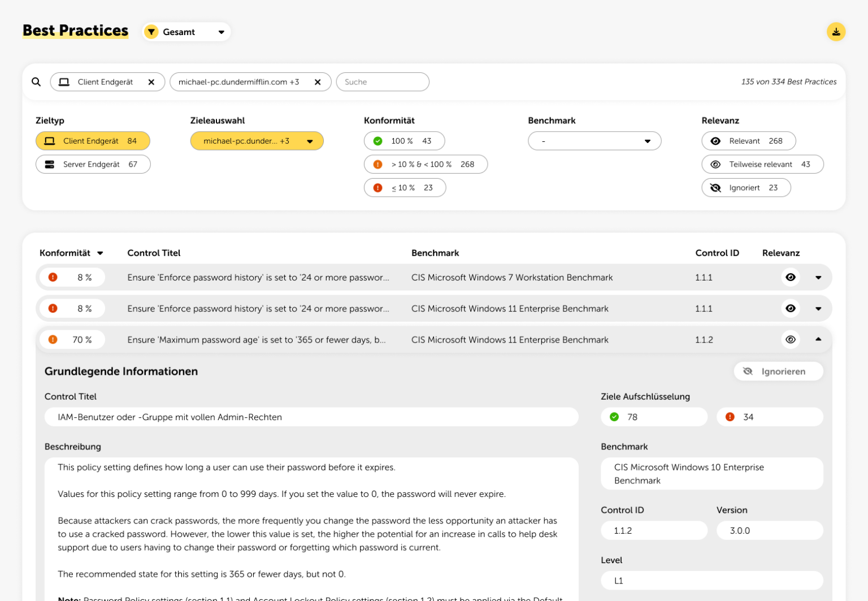Toggle the >10 % & <100 % conformity filter

[x=426, y=165]
